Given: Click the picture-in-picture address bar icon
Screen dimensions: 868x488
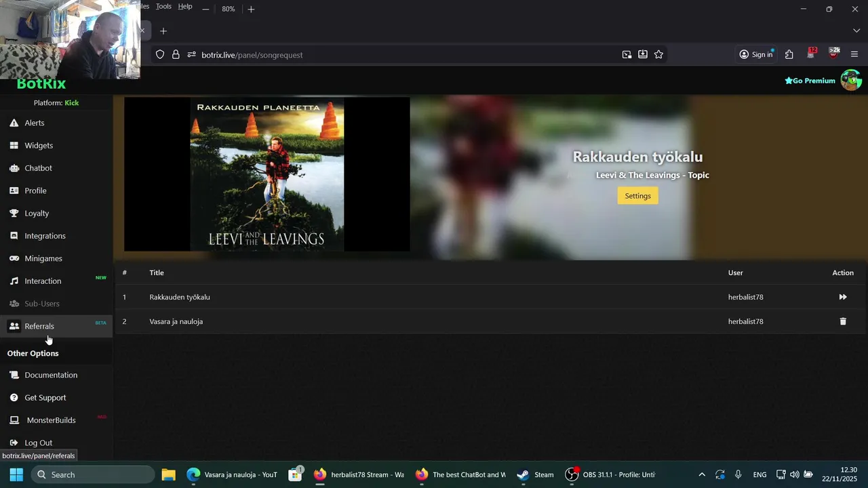Looking at the screenshot, I should 627,54.
